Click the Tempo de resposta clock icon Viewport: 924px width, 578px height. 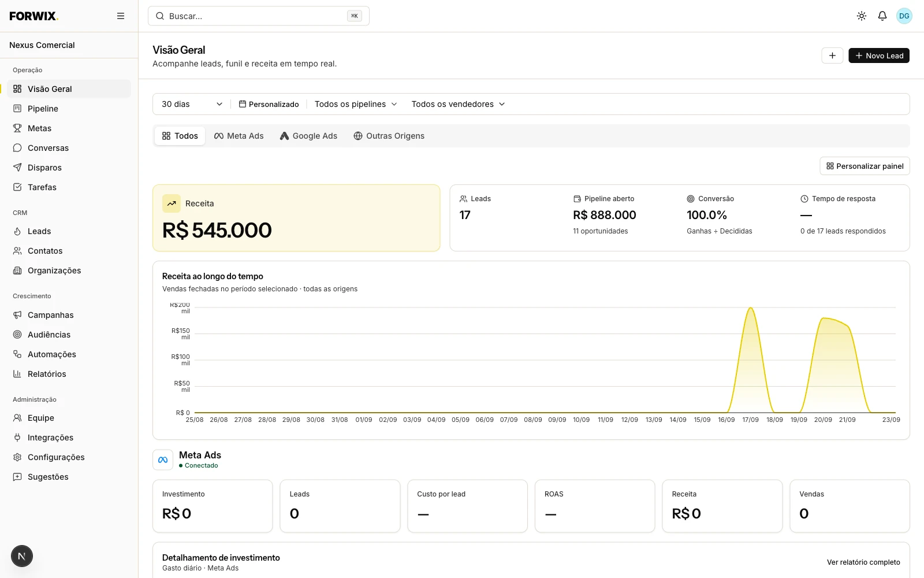[x=804, y=199]
